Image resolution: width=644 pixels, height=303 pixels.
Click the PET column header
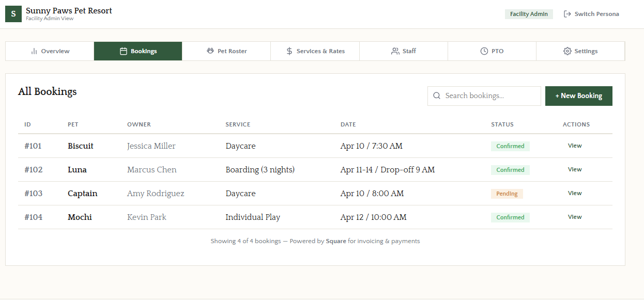(x=73, y=124)
